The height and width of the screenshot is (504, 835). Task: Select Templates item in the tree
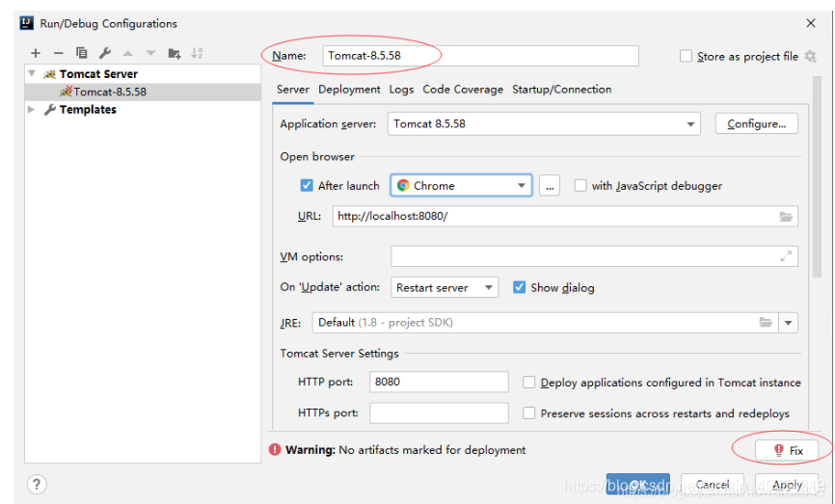[88, 109]
